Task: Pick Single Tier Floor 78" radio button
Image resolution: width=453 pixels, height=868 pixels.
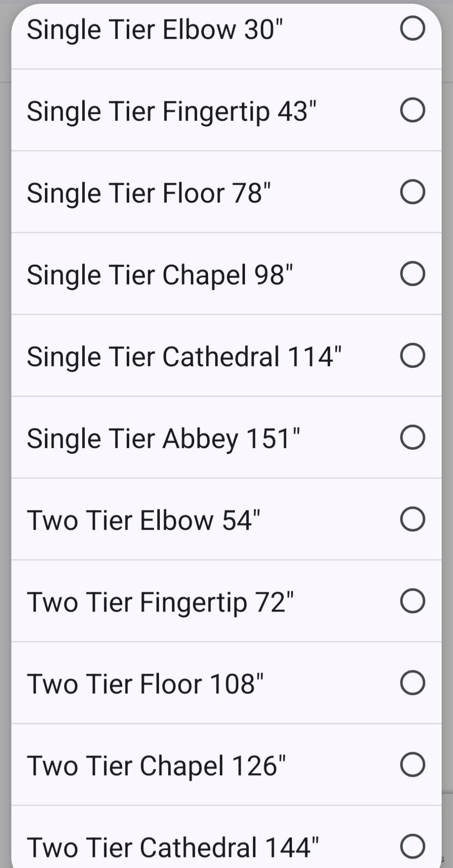Action: [412, 192]
